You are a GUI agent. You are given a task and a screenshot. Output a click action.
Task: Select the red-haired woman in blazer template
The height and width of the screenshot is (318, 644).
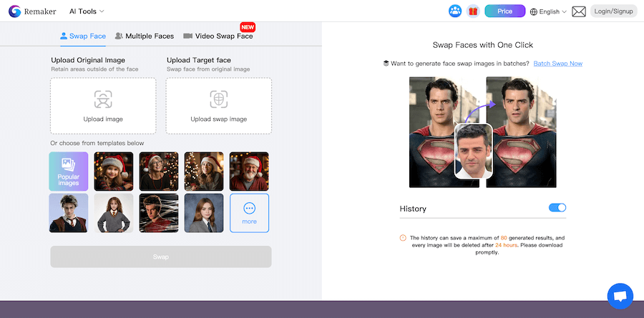click(204, 213)
